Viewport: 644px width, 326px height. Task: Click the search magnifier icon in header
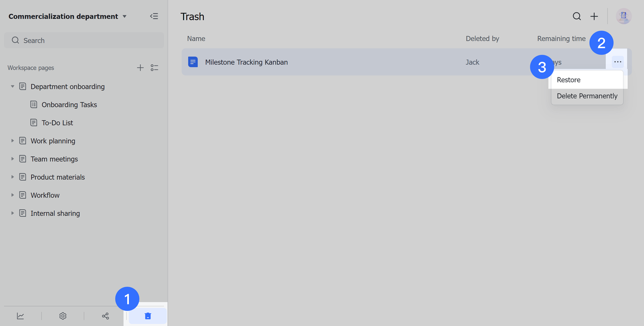point(577,17)
